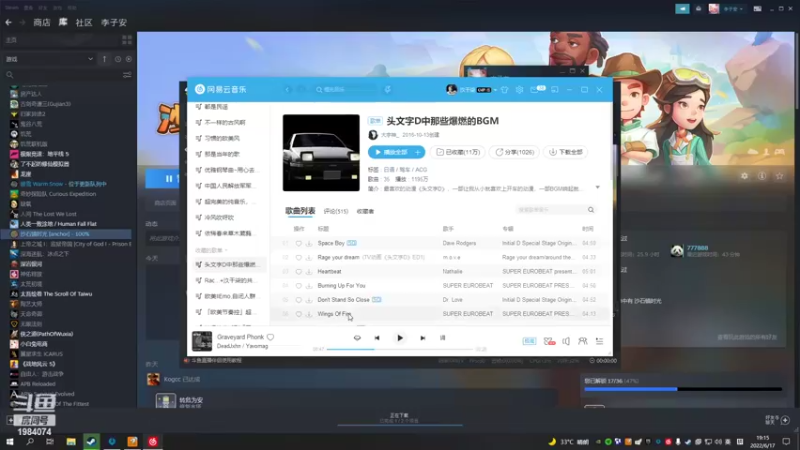Click the share (1026) button

(x=514, y=152)
